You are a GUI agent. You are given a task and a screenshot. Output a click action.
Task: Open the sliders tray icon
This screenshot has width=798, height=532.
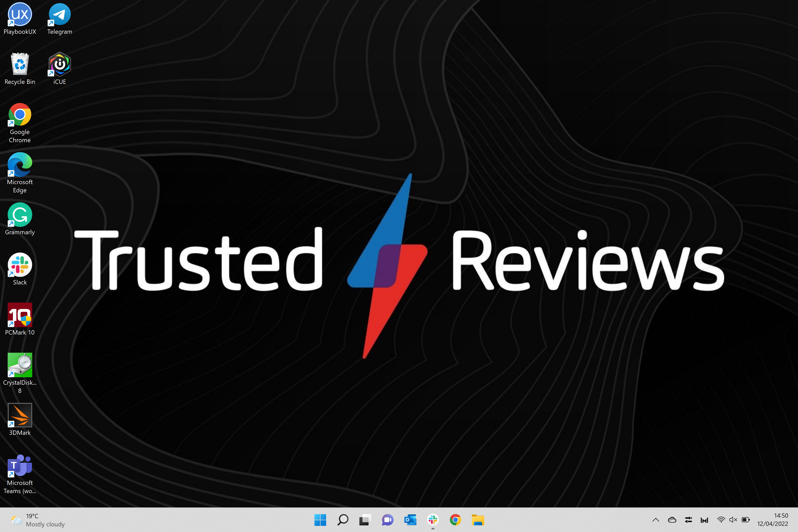(689, 520)
